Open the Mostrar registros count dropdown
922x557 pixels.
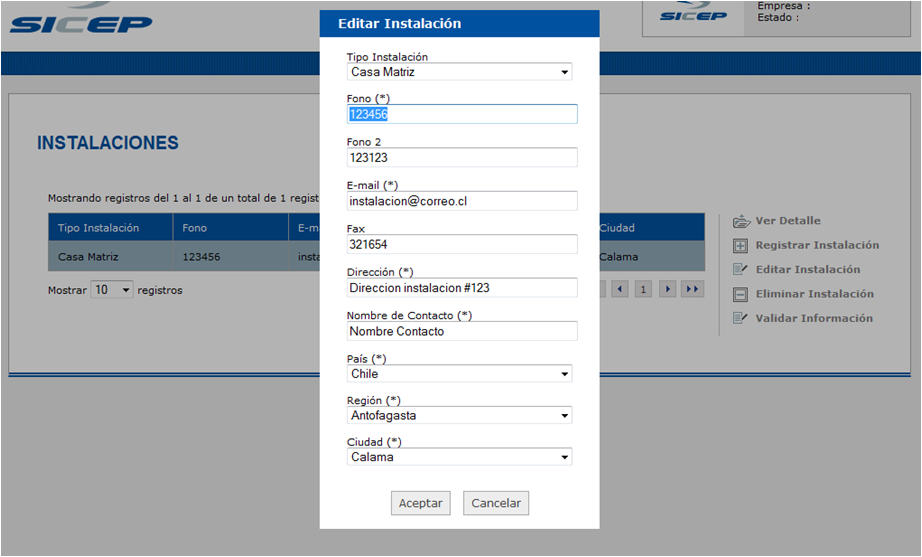pyautogui.click(x=112, y=290)
